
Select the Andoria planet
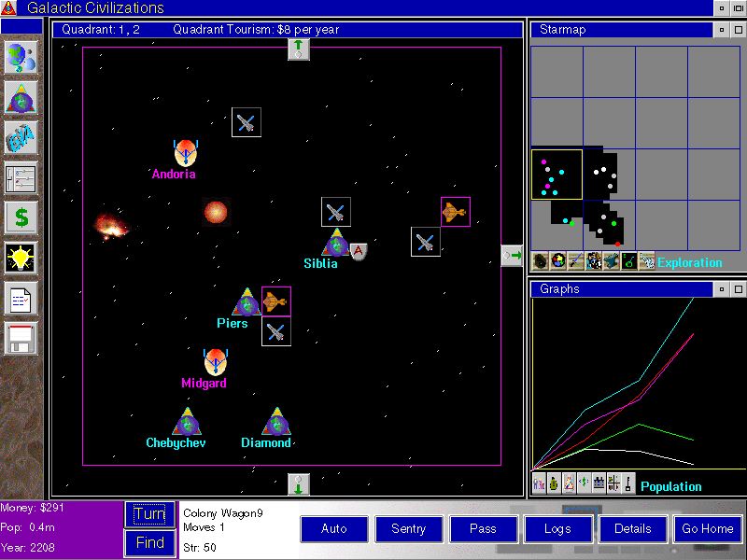click(186, 152)
